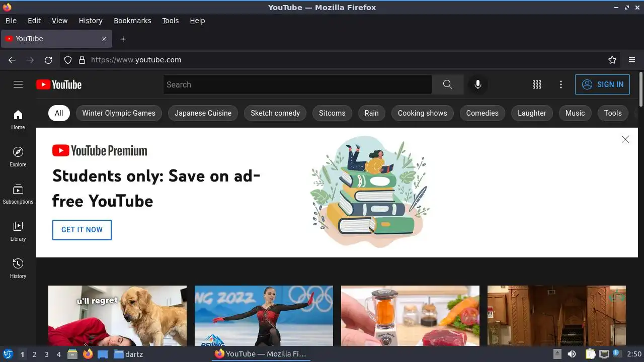This screenshot has height=362, width=644.
Task: Select the Sketch comedy chip
Action: pyautogui.click(x=275, y=113)
